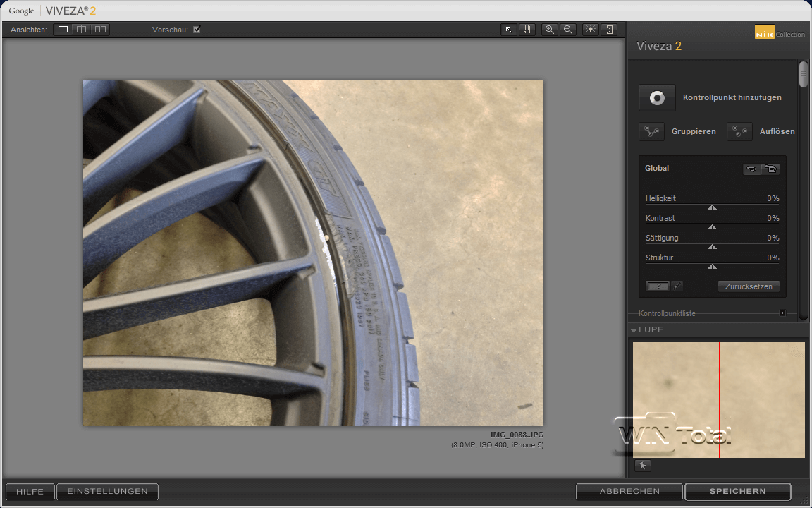Click the Helligkeit slider handle
The width and height of the screenshot is (812, 508).
(712, 207)
